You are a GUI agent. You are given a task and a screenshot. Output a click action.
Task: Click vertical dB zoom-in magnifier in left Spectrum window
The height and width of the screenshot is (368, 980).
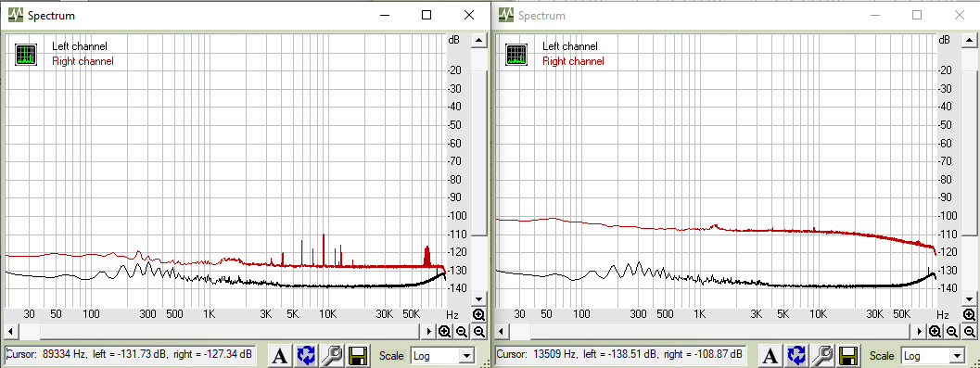pyautogui.click(x=478, y=315)
